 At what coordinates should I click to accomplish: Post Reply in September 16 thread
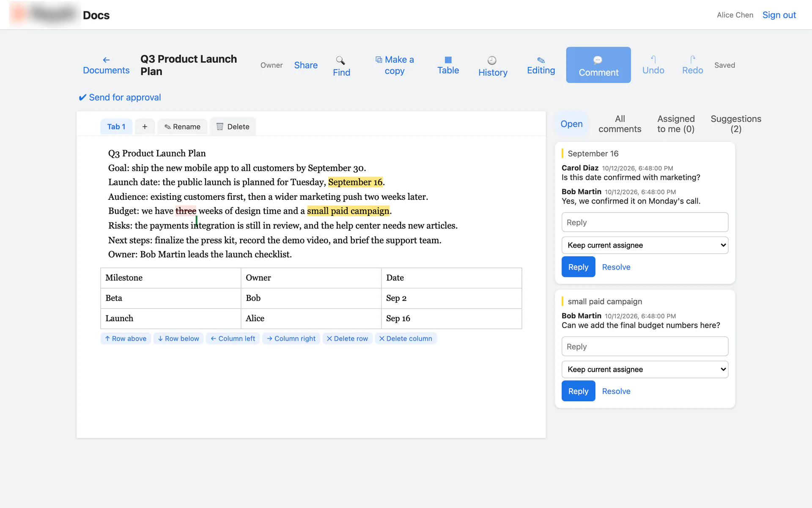pyautogui.click(x=578, y=267)
